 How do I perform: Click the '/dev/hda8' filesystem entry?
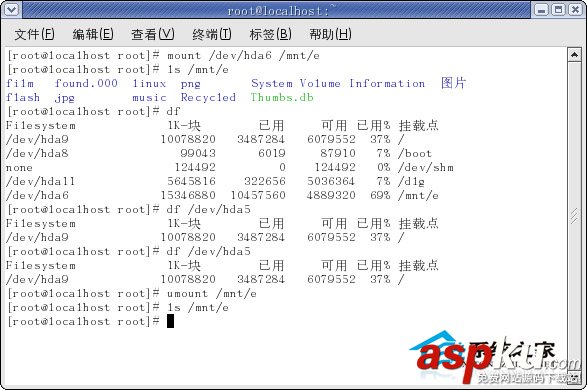pos(37,153)
